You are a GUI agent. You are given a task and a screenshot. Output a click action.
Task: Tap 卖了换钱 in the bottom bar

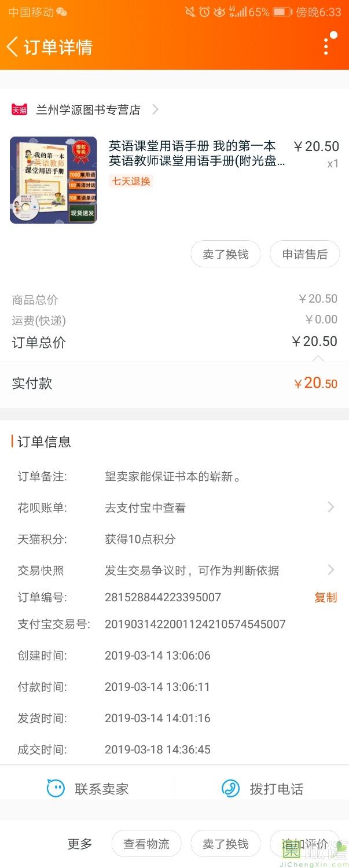225,844
